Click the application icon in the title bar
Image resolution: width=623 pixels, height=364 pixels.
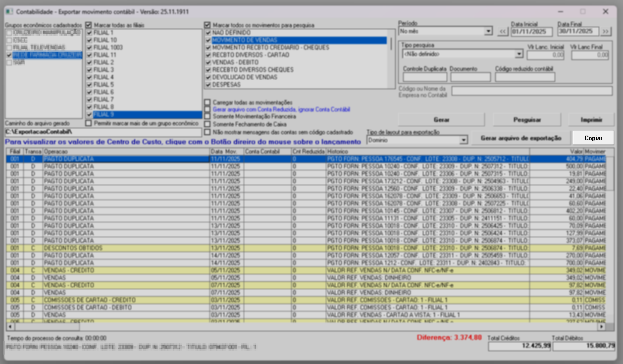point(9,11)
